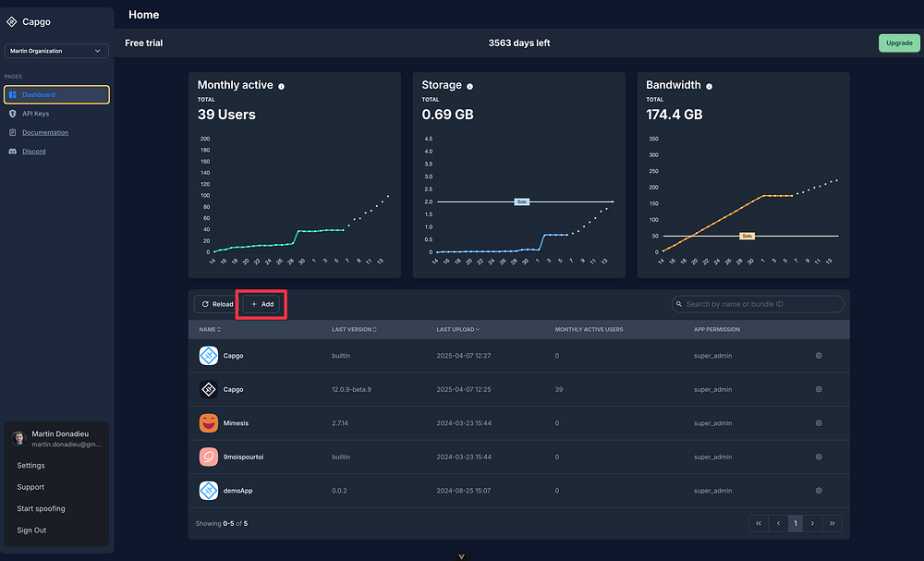924x561 pixels.
Task: Show info tooltip for Monthly active
Action: pyautogui.click(x=282, y=87)
